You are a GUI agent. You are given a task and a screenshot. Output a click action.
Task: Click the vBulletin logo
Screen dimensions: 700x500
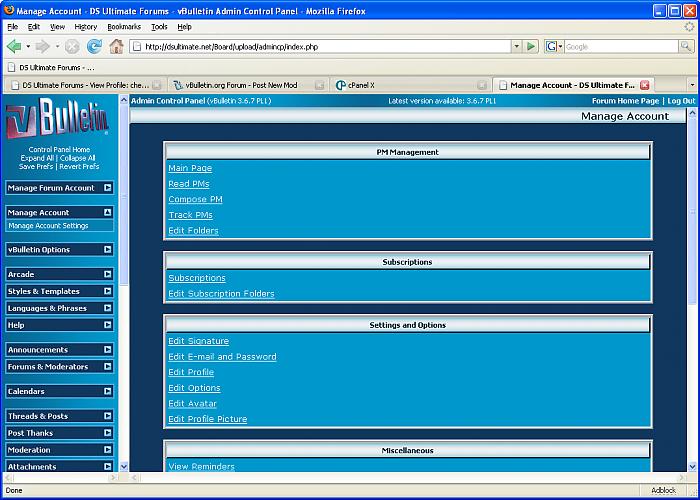(x=58, y=121)
